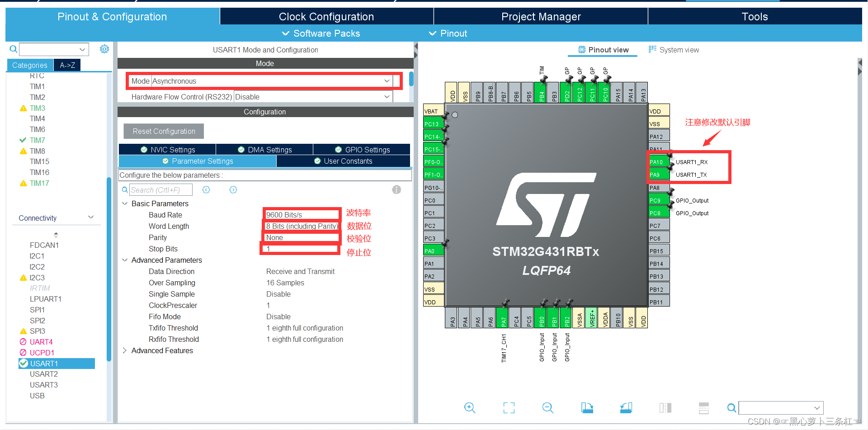
Task: Click the zoom out icon under pinout view
Action: [x=548, y=408]
